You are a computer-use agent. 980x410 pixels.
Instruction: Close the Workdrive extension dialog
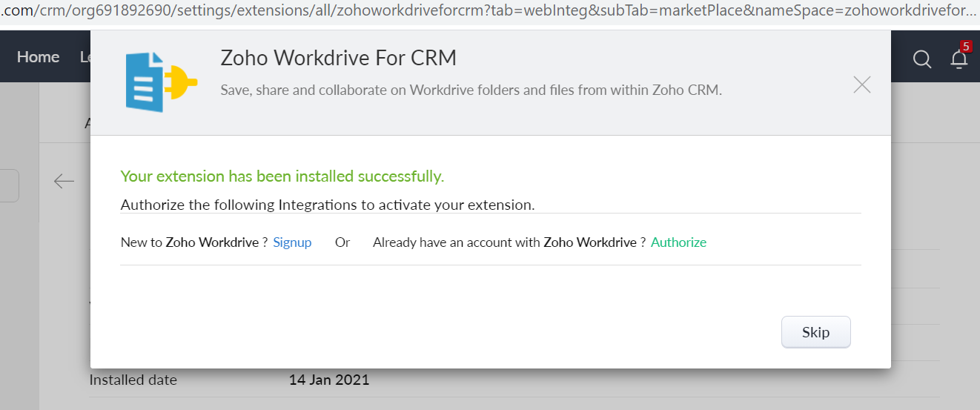[861, 85]
